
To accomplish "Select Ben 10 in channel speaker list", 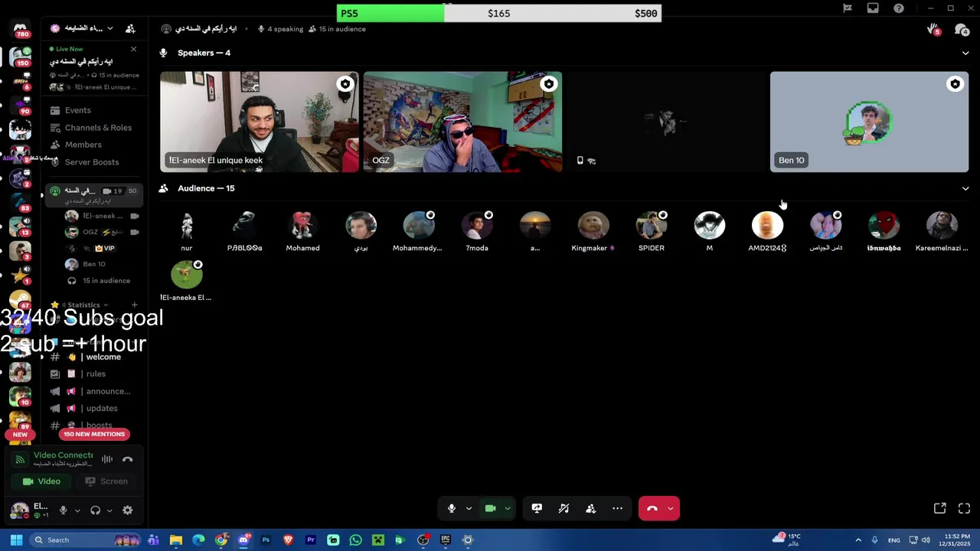I will pyautogui.click(x=94, y=264).
